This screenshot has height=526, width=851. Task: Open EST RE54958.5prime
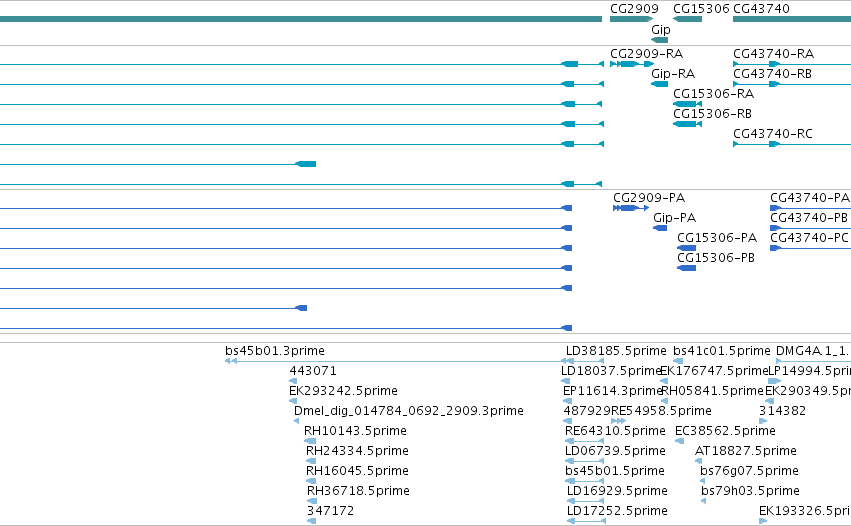[x=662, y=411]
